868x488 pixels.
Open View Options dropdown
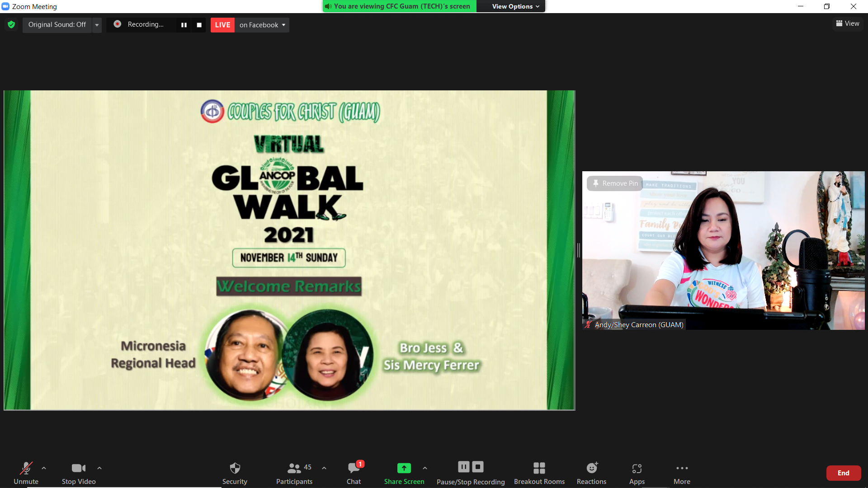pos(516,6)
